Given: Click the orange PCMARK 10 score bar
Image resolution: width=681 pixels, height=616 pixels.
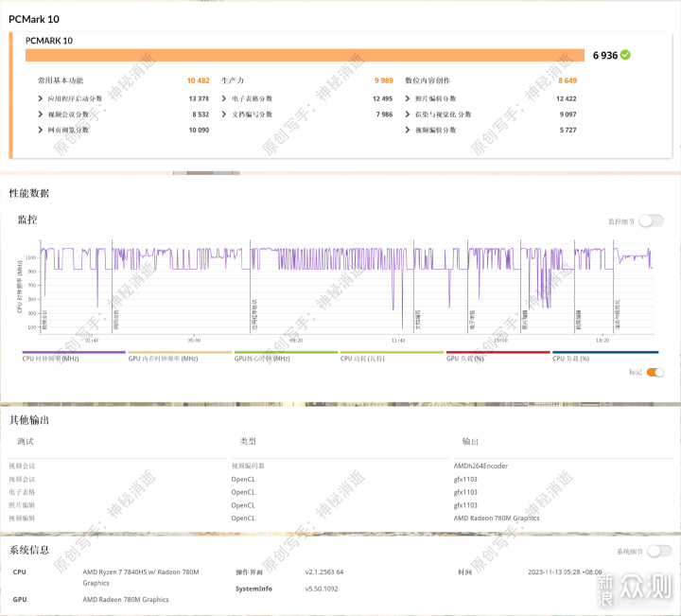Looking at the screenshot, I should point(305,55).
